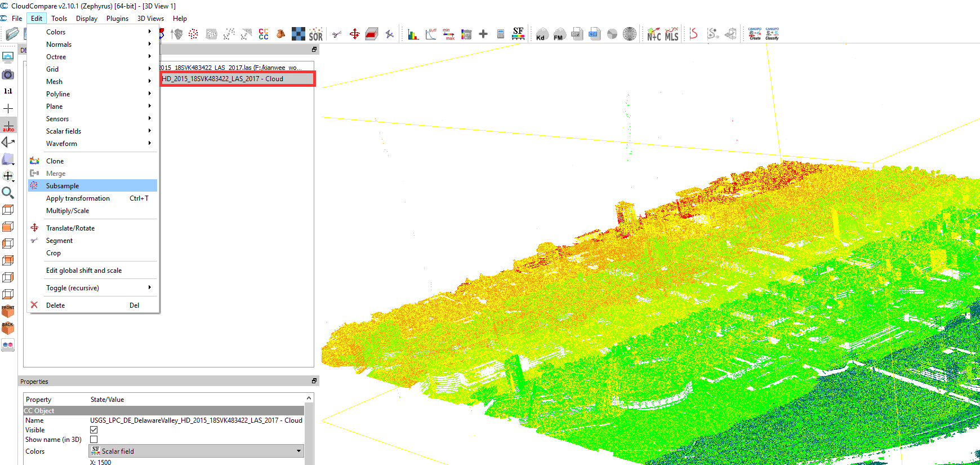Viewport: 980px width, 465px height.
Task: Select the cross section tool icon
Action: 371,34
